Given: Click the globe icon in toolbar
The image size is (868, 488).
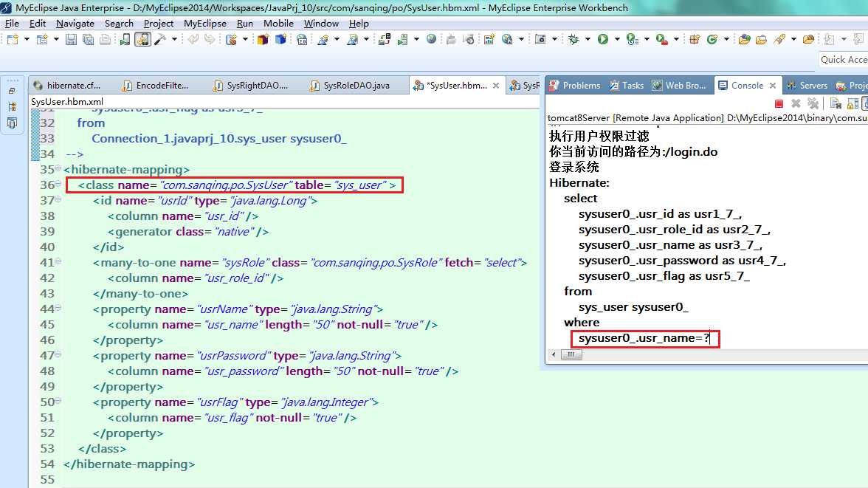Looking at the screenshot, I should [x=431, y=39].
